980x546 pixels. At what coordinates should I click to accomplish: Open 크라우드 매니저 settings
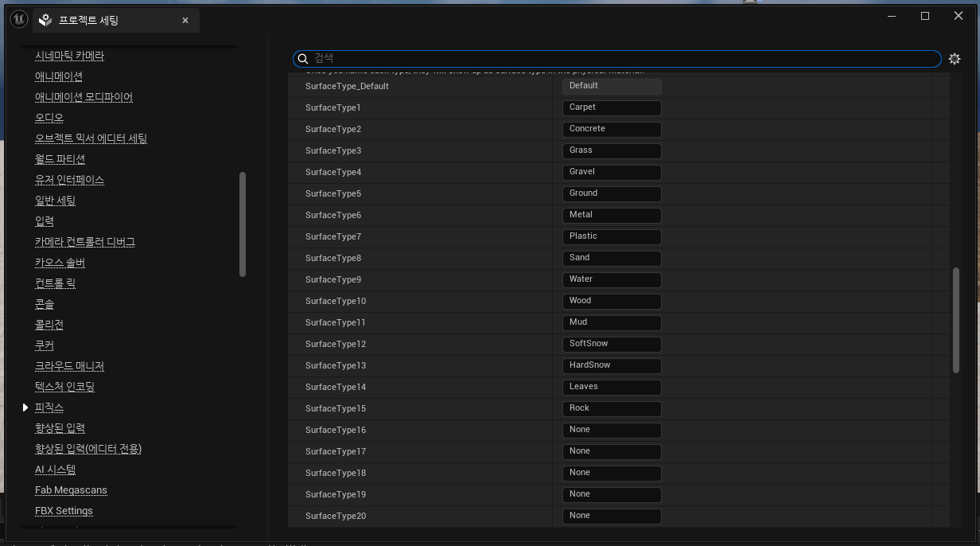point(70,366)
